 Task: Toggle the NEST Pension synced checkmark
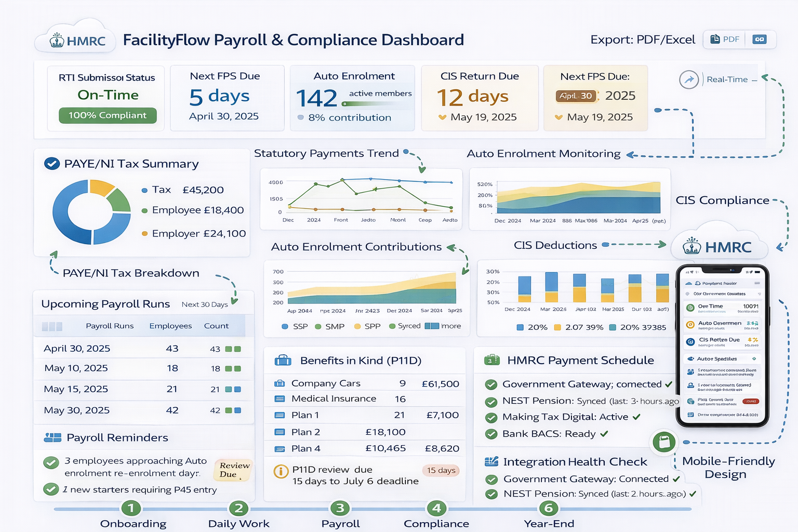490,401
